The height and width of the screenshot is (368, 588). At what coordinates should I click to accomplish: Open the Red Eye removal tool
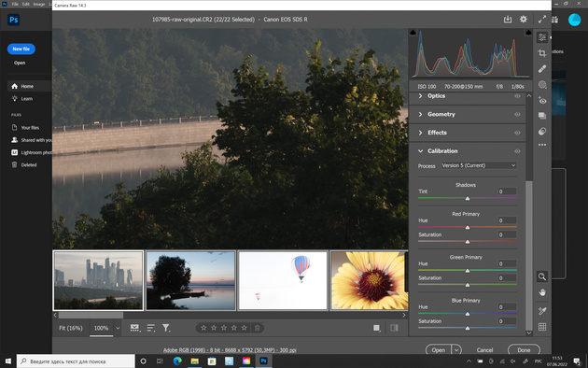(x=542, y=101)
